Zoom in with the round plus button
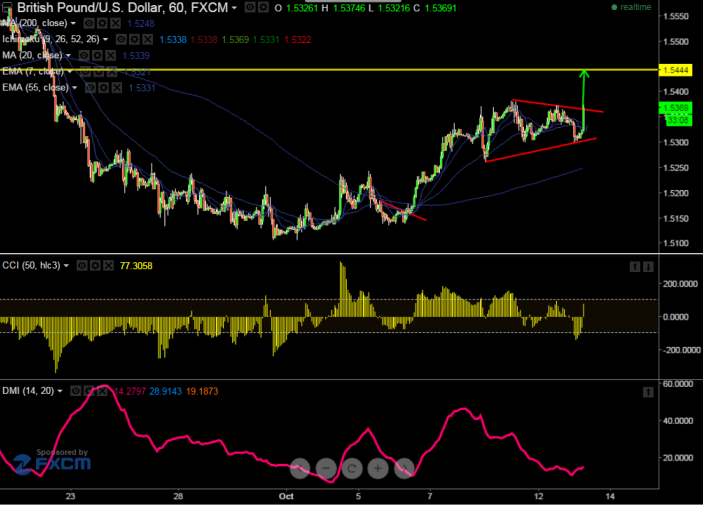 (x=378, y=469)
